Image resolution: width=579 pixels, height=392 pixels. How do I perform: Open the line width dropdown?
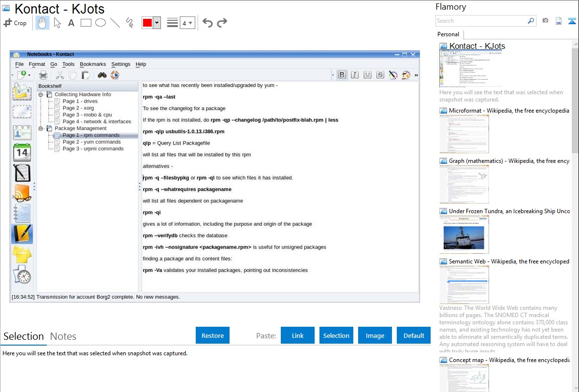tap(187, 23)
